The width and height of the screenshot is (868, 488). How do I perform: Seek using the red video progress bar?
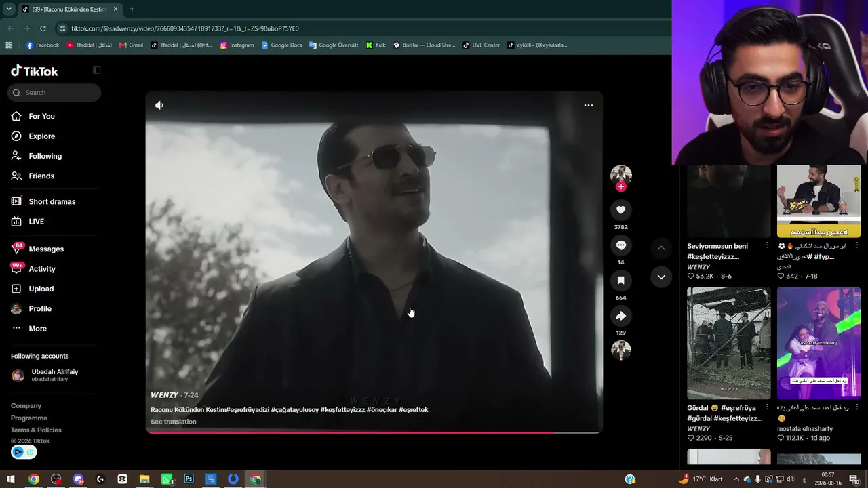click(x=374, y=432)
